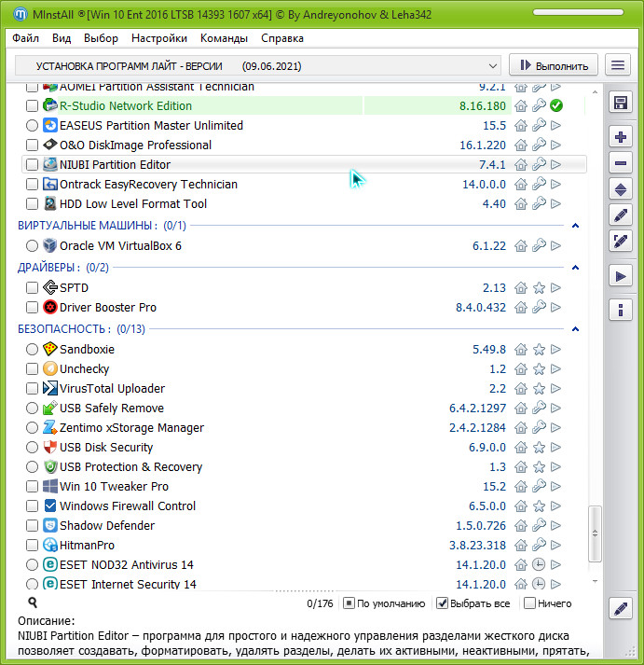Click the pencil edit icon below the up-down arrows
Viewport: 644px width, 665px height.
tap(621, 215)
